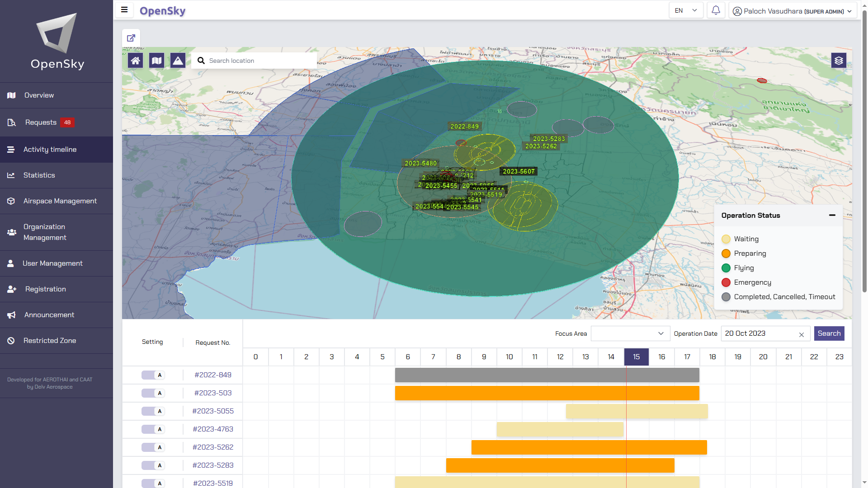Toggle the setting switch for #2022-849
The image size is (868, 488).
152,375
